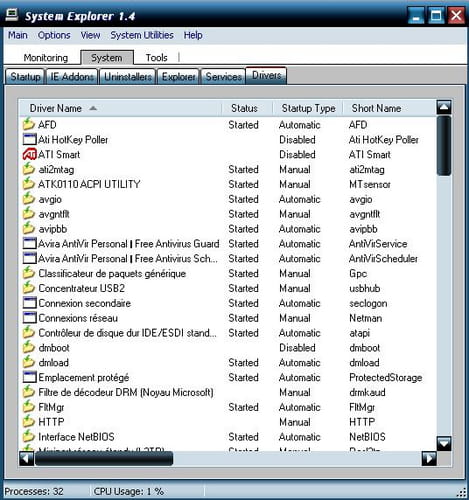Click the AntiVirService short name

pos(378,244)
